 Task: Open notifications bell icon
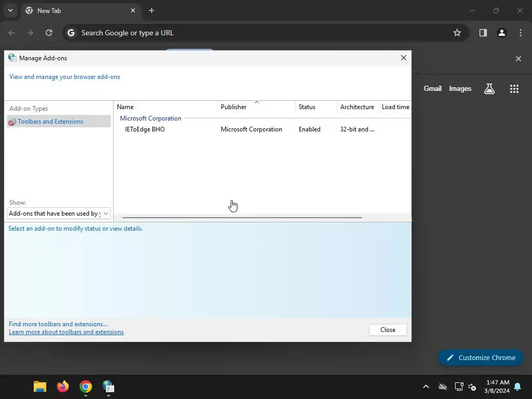pyautogui.click(x=518, y=387)
